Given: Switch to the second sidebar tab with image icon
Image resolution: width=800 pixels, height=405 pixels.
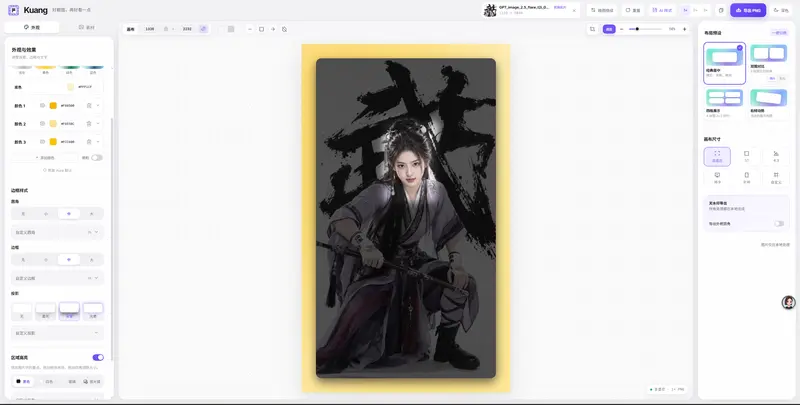Looking at the screenshot, I should click(86, 28).
